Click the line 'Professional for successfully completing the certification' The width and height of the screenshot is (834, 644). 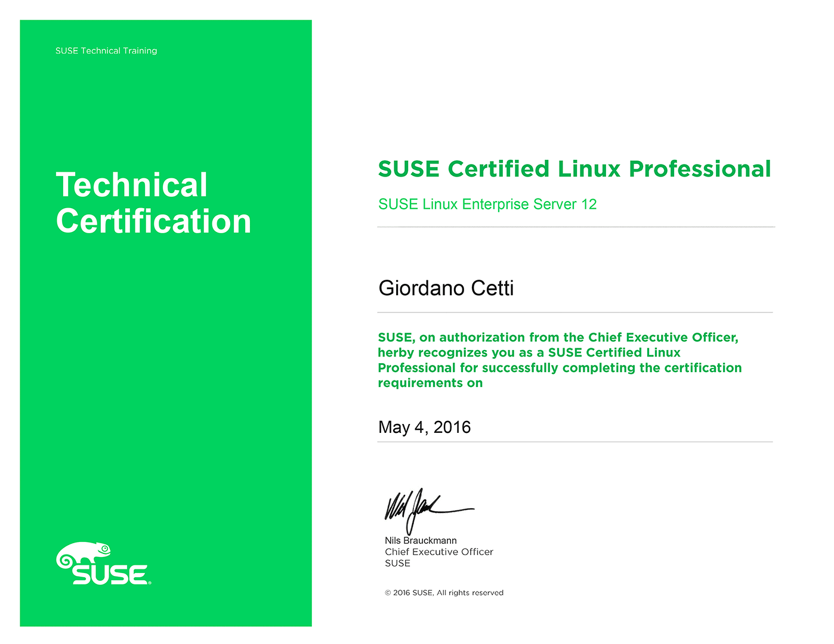pos(560,368)
